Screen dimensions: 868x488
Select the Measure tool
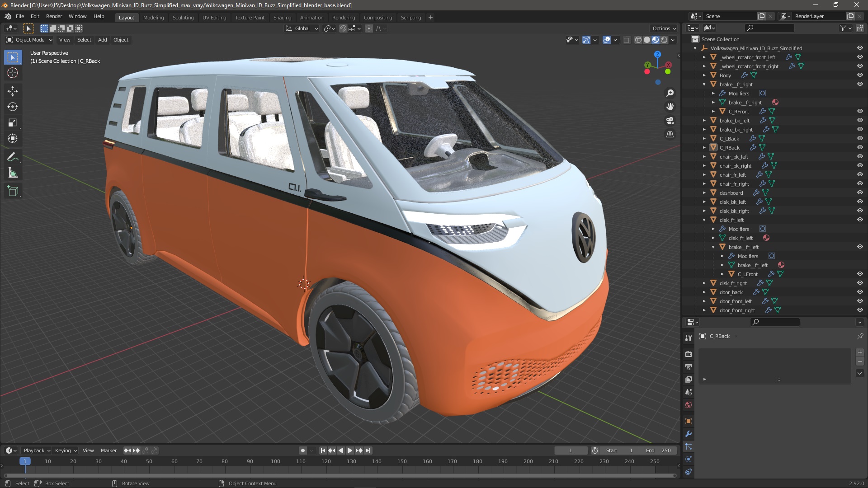pyautogui.click(x=13, y=173)
